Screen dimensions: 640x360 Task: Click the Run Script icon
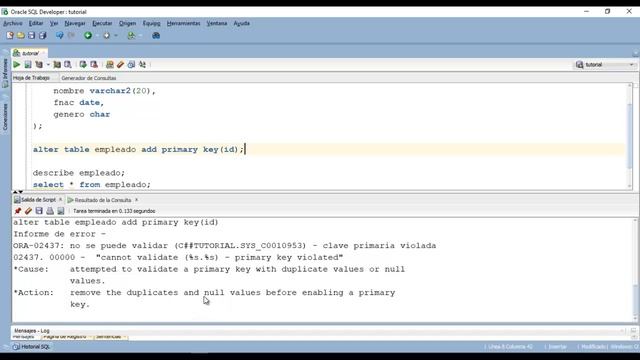pyautogui.click(x=28, y=64)
